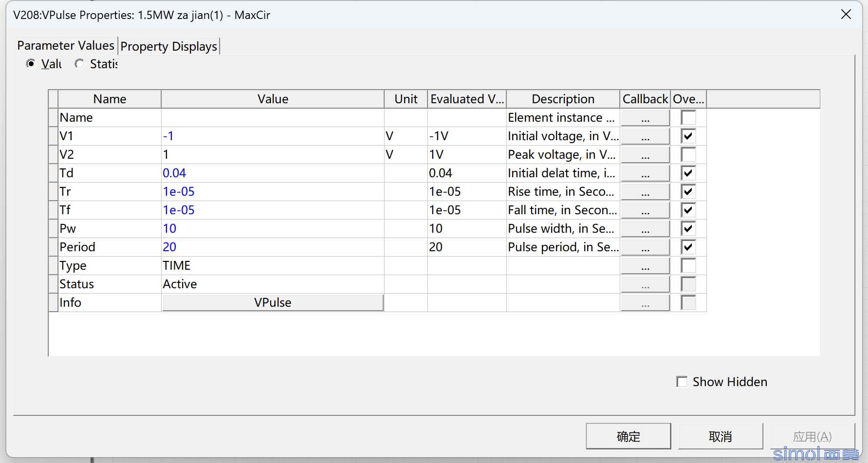
Task: Click the Unit column header
Action: coord(406,99)
